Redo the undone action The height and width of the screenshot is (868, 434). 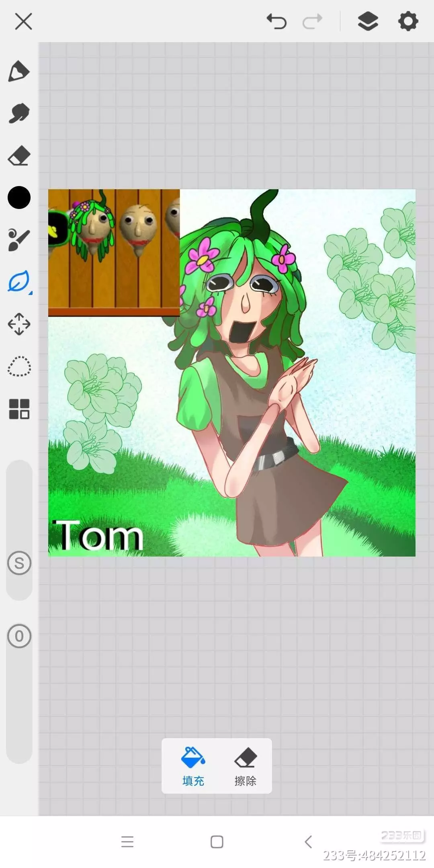[x=312, y=21]
